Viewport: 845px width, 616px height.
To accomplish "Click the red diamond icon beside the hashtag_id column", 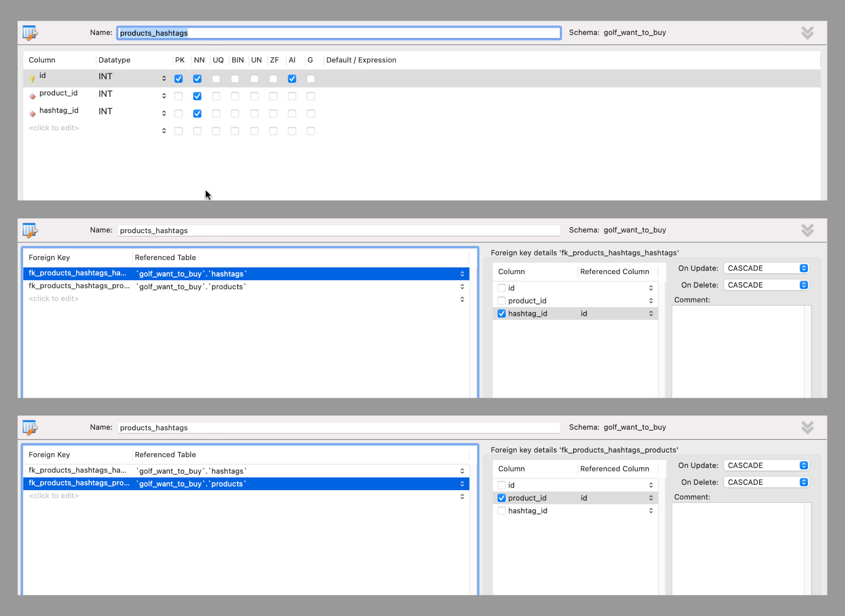I will 32,114.
